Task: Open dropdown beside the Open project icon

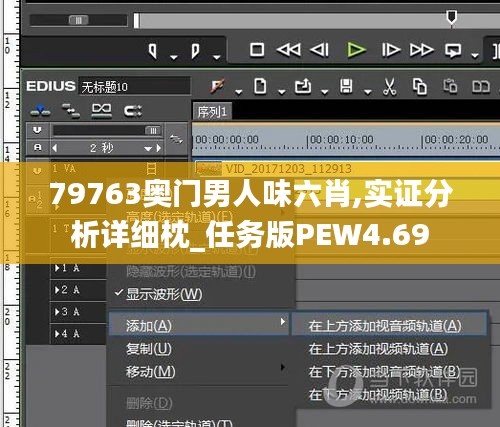Action: point(282,92)
